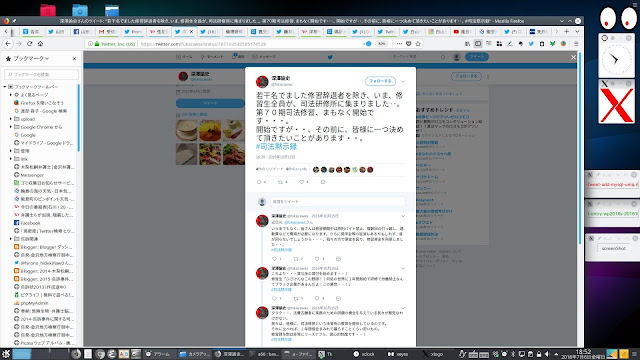Image resolution: width=640 pixels, height=360 pixels.
Task: Open the bookmarks sidebar header dropdown
Action: 31,58
